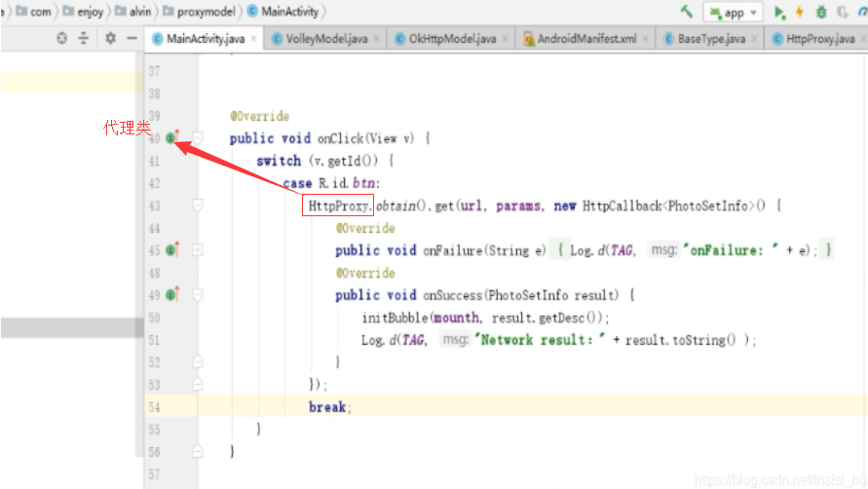The width and height of the screenshot is (868, 489).
Task: Click the scroll-from-source target icon
Action: [x=61, y=38]
